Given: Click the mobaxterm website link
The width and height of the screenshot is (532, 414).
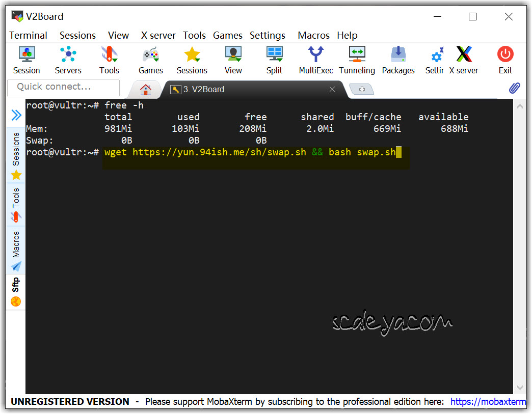Looking at the screenshot, I should [x=488, y=402].
